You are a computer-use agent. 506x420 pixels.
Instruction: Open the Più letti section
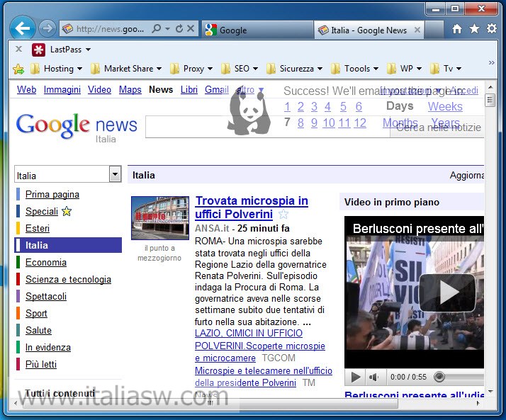pyautogui.click(x=41, y=365)
